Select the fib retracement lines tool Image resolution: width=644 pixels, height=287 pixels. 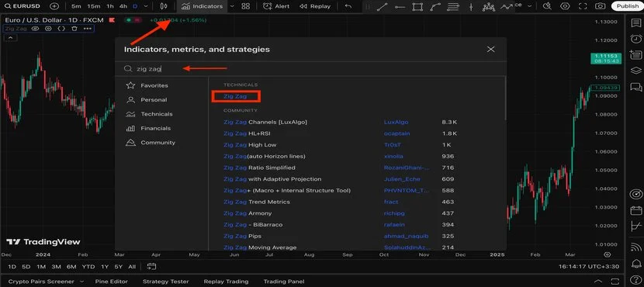point(453,6)
